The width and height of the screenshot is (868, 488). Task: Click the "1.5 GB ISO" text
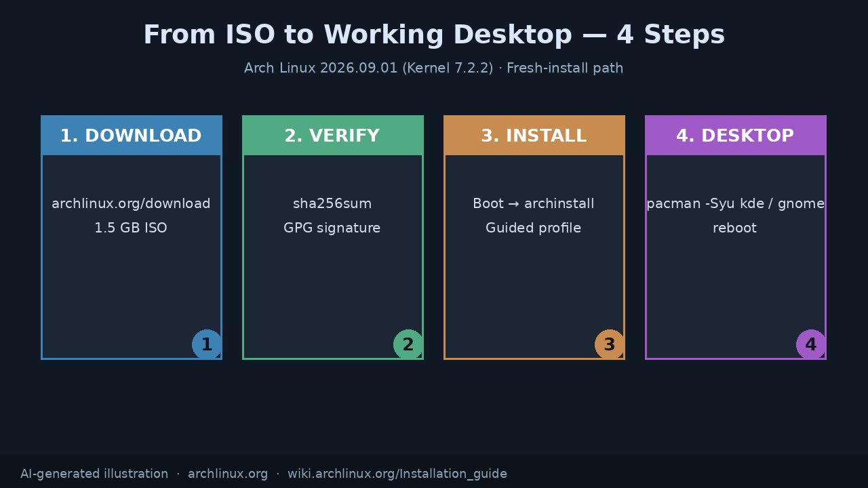click(x=131, y=228)
